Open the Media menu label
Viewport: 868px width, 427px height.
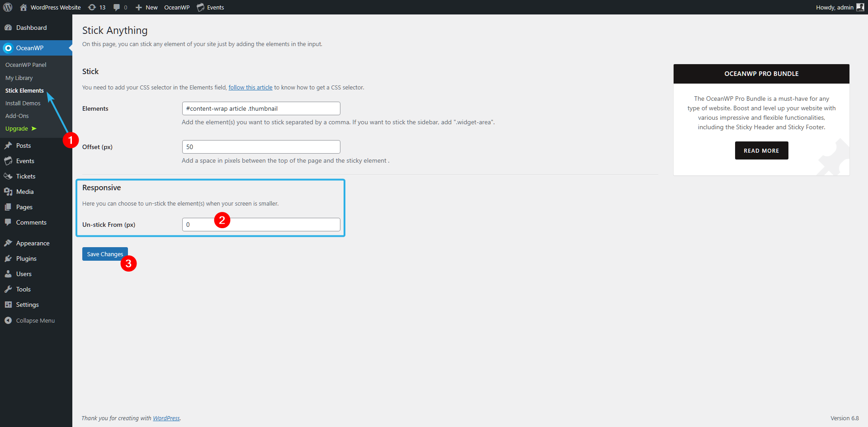point(25,192)
